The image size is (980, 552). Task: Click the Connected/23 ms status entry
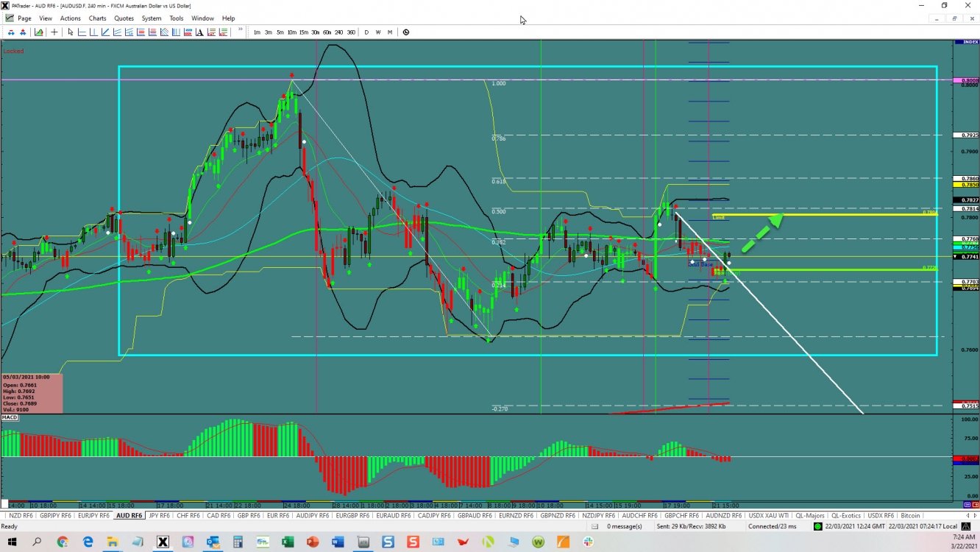[773, 526]
